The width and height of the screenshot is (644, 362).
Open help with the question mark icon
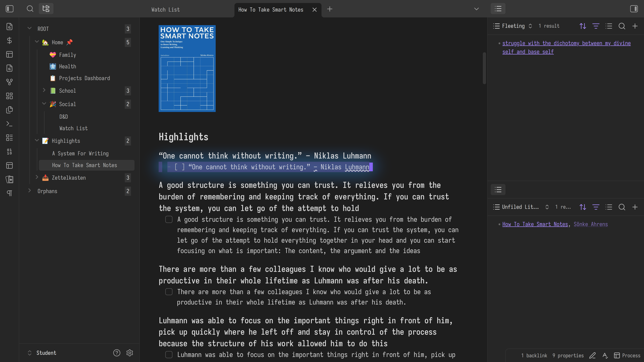[x=117, y=353]
